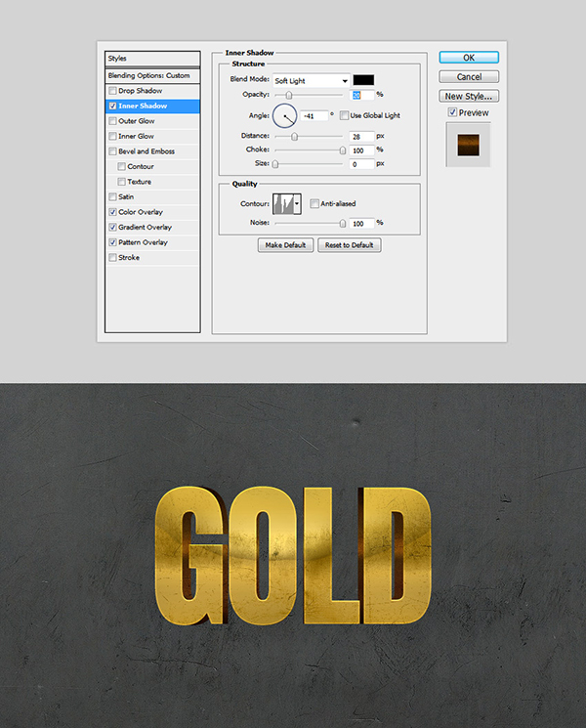Click the Distance slider handle
The width and height of the screenshot is (586, 728).
click(x=294, y=136)
